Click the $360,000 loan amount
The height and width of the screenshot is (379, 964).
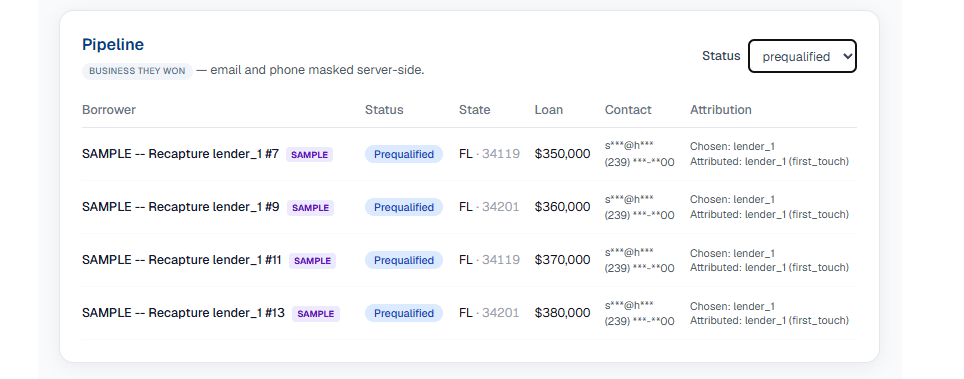563,207
